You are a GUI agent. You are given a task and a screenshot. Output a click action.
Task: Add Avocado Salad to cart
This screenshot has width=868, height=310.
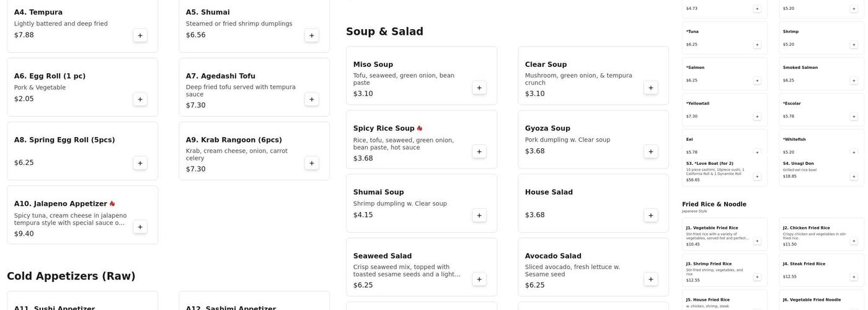650,279
